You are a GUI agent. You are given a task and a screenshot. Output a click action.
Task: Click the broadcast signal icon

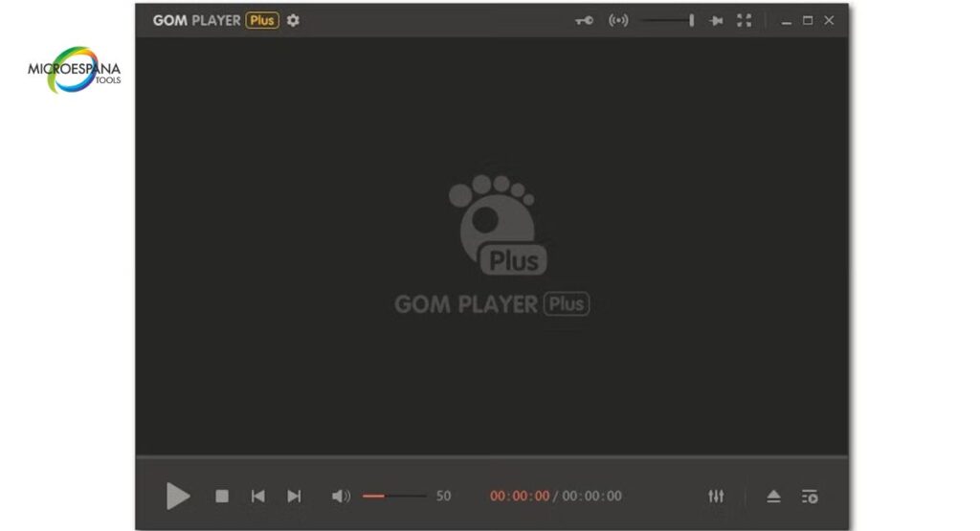coord(618,20)
